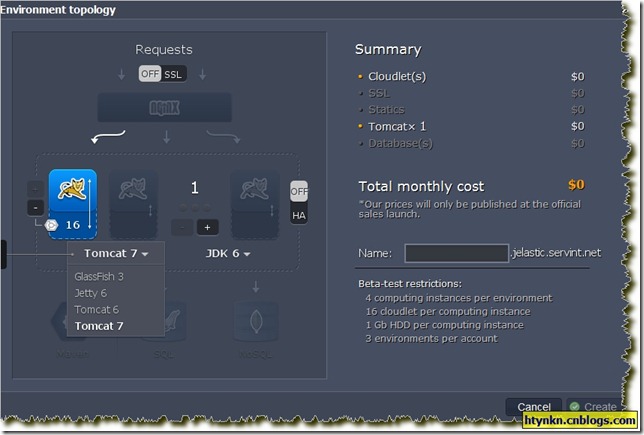This screenshot has width=644, height=435.
Task: Click the green check icon on Create
Action: (575, 407)
